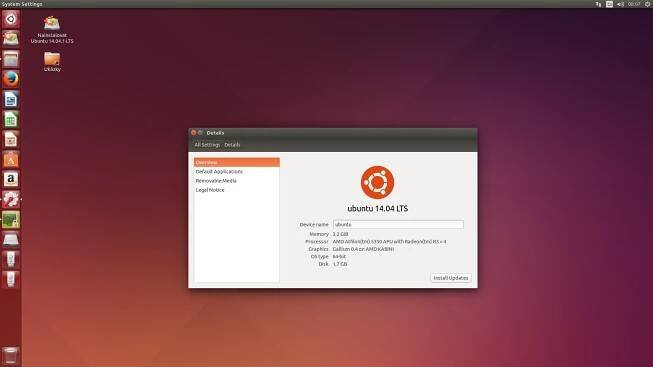Open the second USB stick launcher icon
This screenshot has width=653, height=367.
[11, 280]
